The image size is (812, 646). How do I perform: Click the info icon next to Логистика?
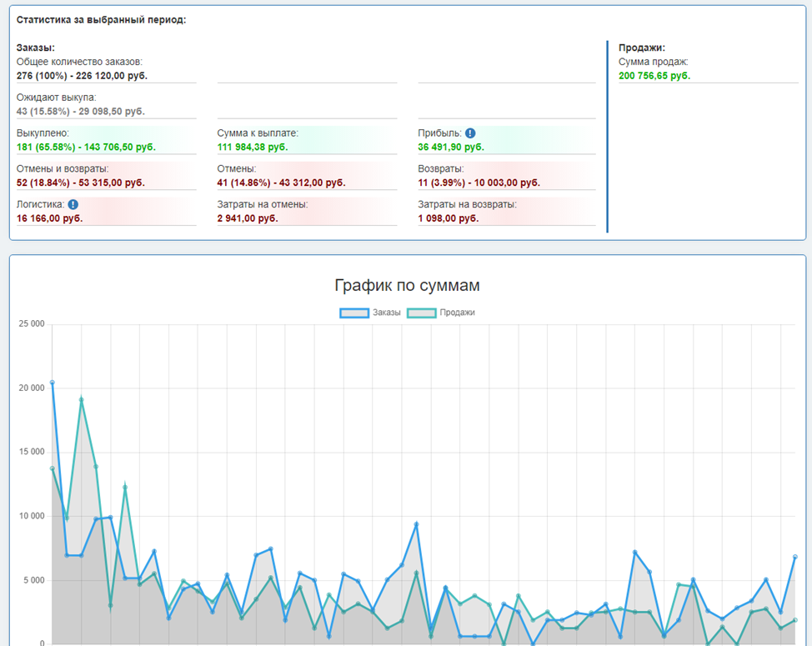[73, 204]
